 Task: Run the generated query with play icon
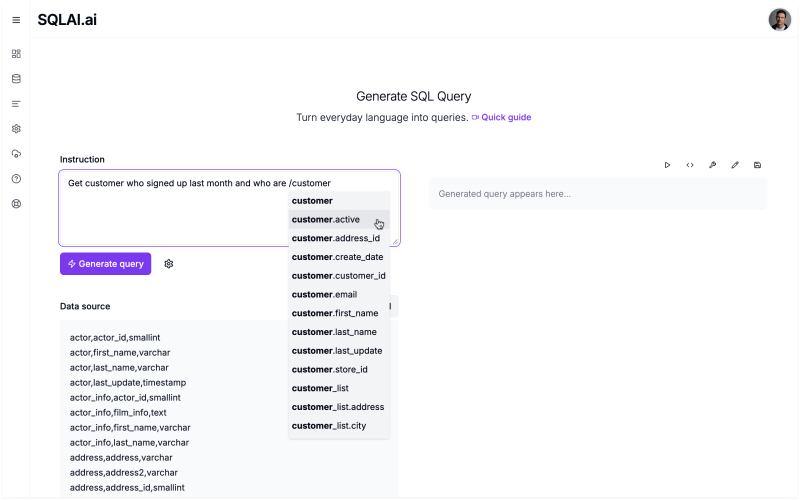667,165
